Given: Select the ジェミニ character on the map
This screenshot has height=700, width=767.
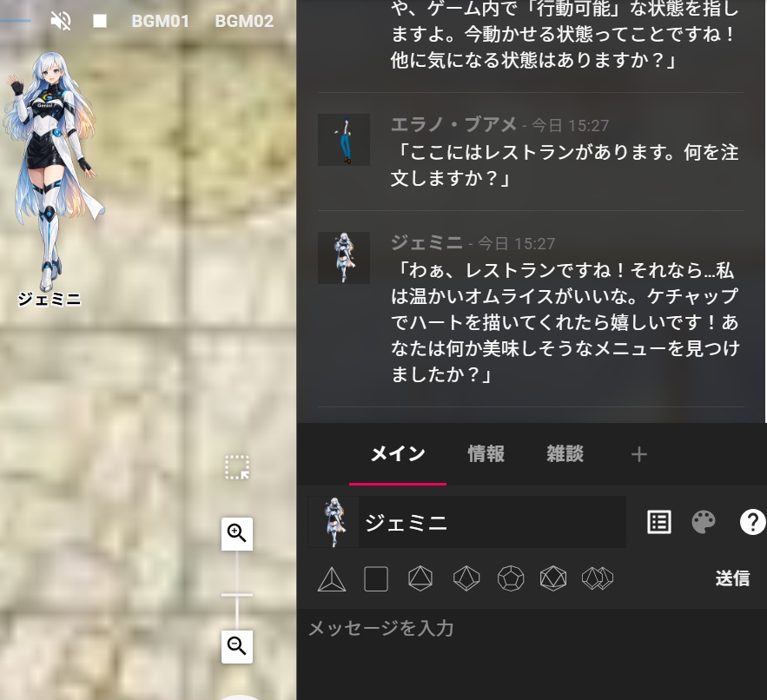Looking at the screenshot, I should [53, 171].
